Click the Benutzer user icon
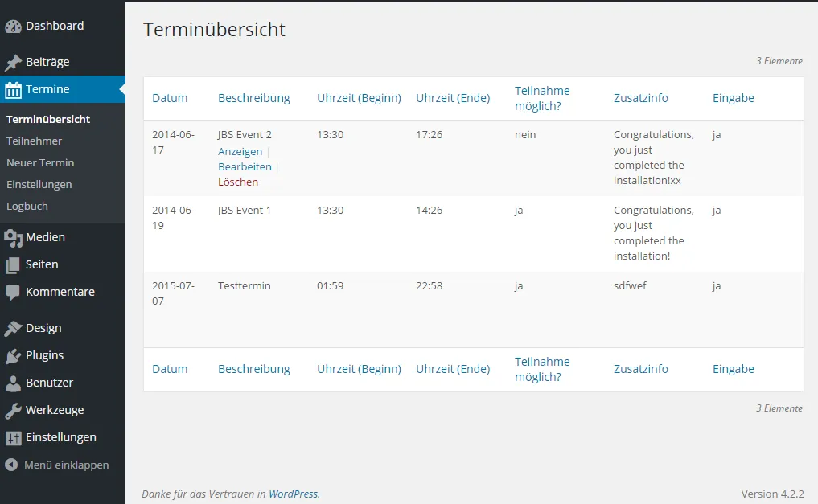 [13, 383]
